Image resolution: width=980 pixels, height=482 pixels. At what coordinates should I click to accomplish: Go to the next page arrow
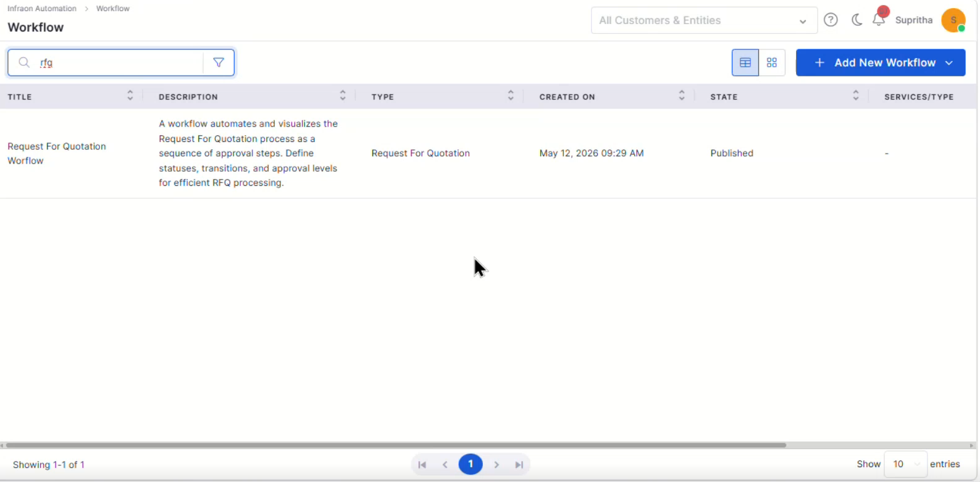click(x=496, y=465)
